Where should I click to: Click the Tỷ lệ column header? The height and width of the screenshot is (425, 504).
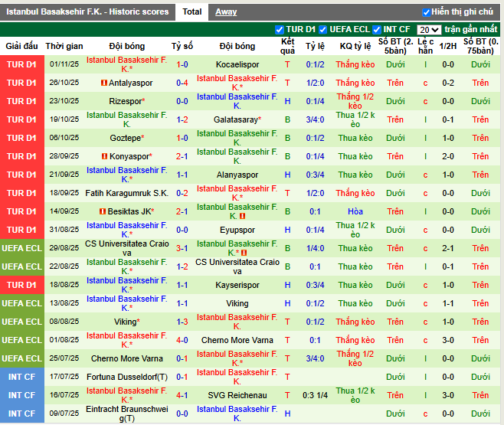(315, 46)
